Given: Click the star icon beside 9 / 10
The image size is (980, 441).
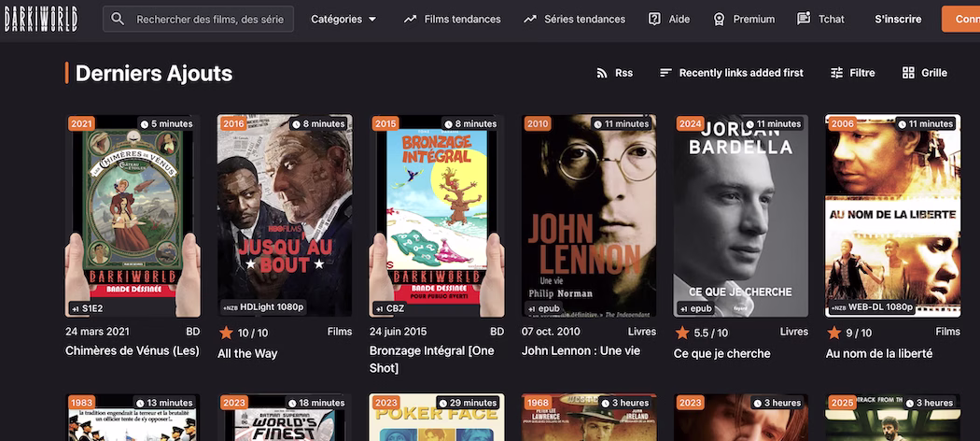Looking at the screenshot, I should click(833, 333).
